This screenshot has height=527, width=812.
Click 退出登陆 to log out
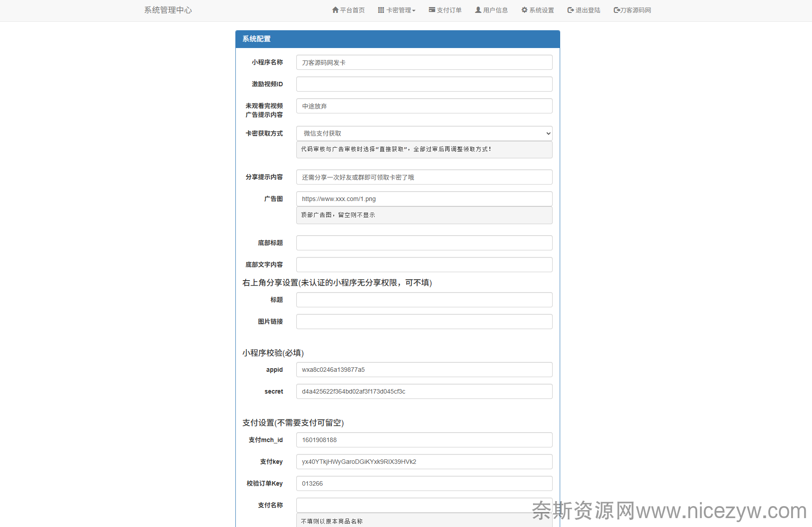pyautogui.click(x=584, y=10)
